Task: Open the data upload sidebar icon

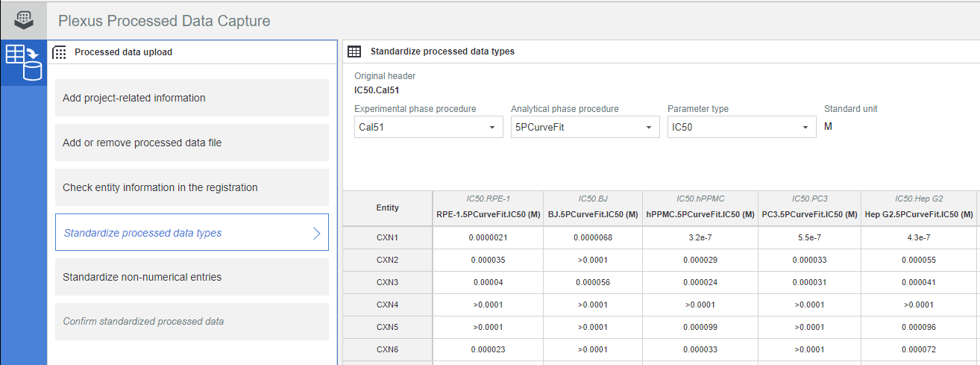Action: [23, 63]
